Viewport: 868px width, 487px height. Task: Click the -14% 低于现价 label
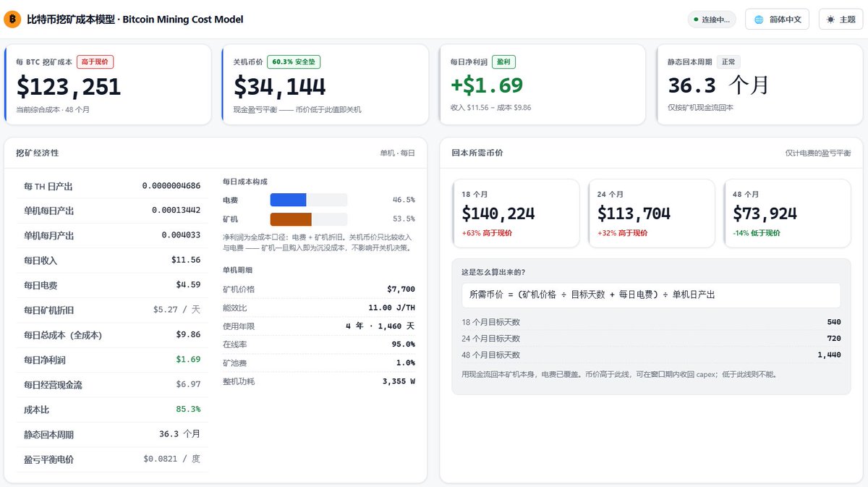click(757, 233)
